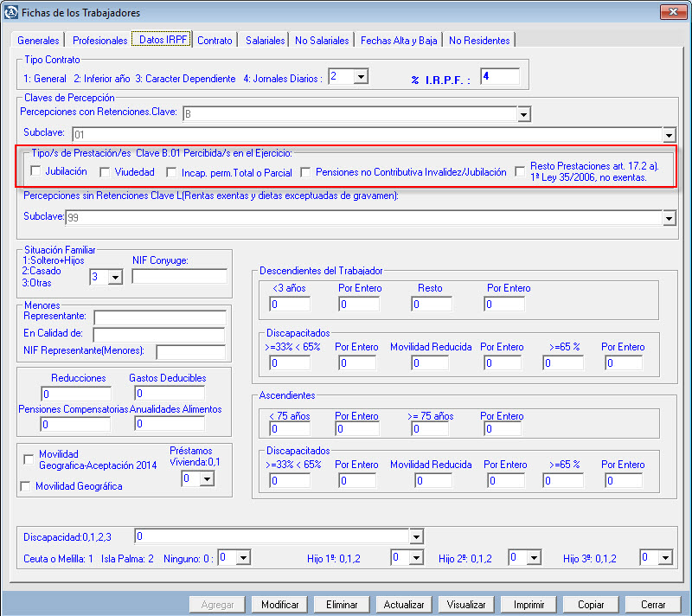The height and width of the screenshot is (616, 692).
Task: Open the Situación Familiar dropdown
Action: tap(115, 277)
